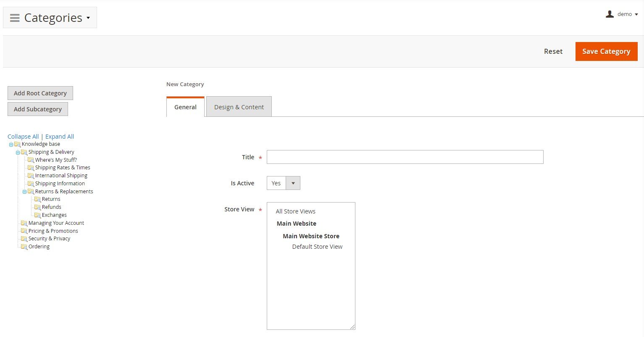Click the Knowledge base folder icon
The width and height of the screenshot is (644, 337).
click(17, 144)
